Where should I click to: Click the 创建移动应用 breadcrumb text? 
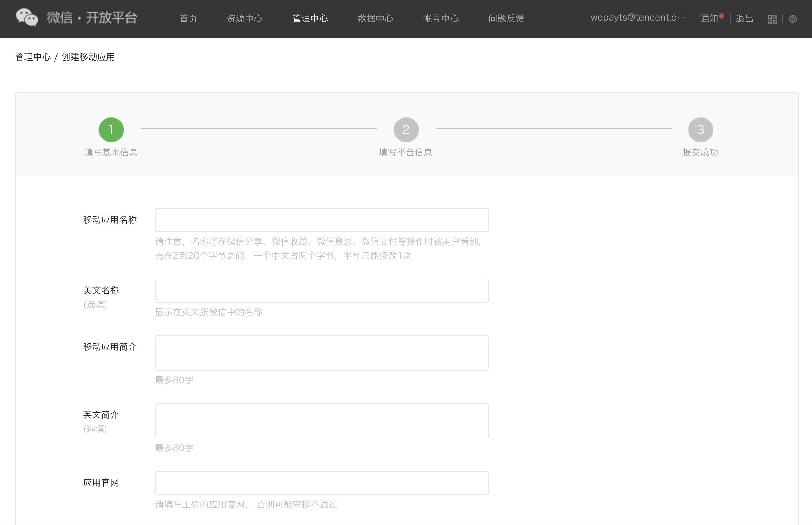[x=88, y=57]
